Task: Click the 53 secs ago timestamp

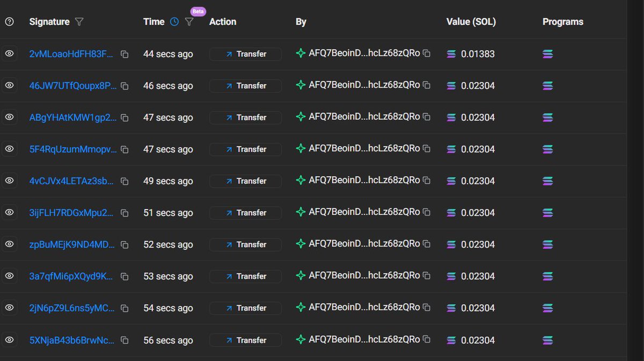Action: tap(168, 276)
